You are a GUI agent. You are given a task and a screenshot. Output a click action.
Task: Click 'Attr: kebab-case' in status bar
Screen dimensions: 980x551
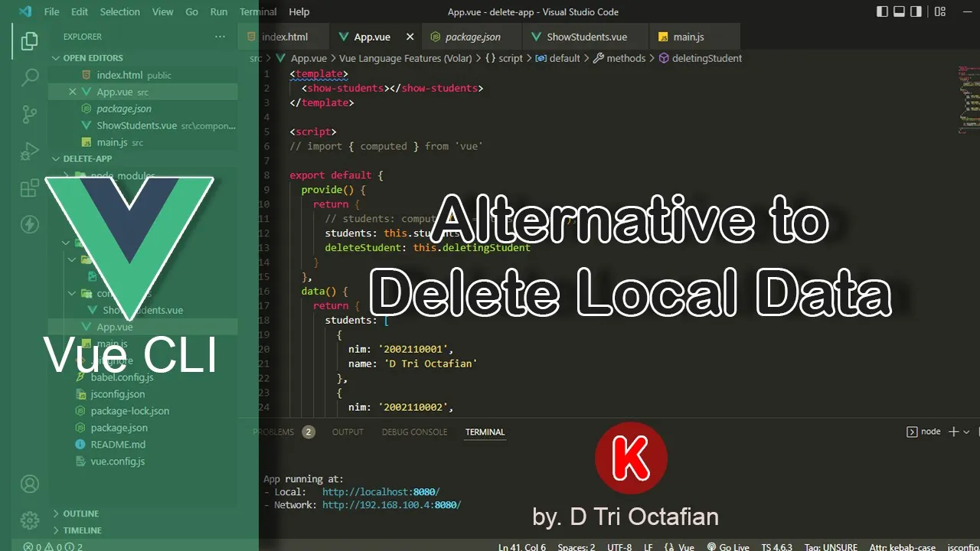pos(903,546)
